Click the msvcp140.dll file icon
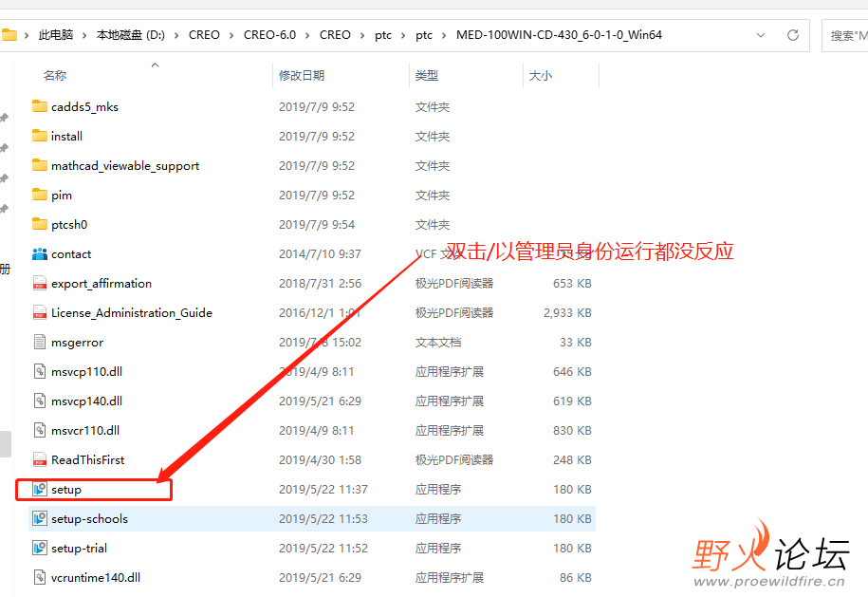The image size is (868, 597). [39, 401]
